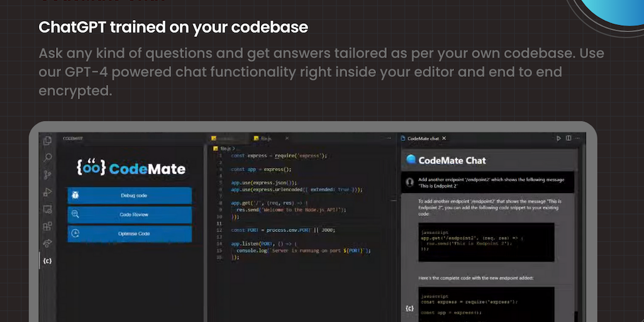This screenshot has height=322, width=644.
Task: Click the run triangle icon in chat panel
Action: click(558, 138)
